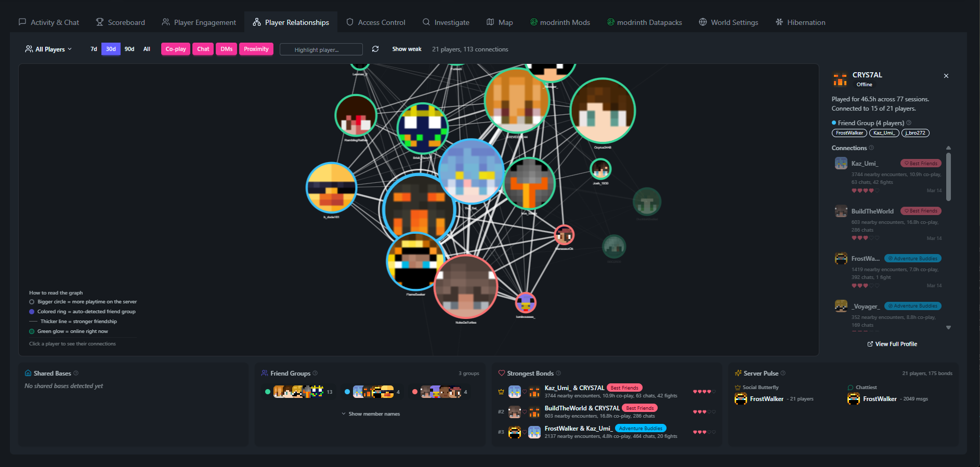Toggle the DMs connection filter
980x467 pixels.
pyautogui.click(x=227, y=49)
